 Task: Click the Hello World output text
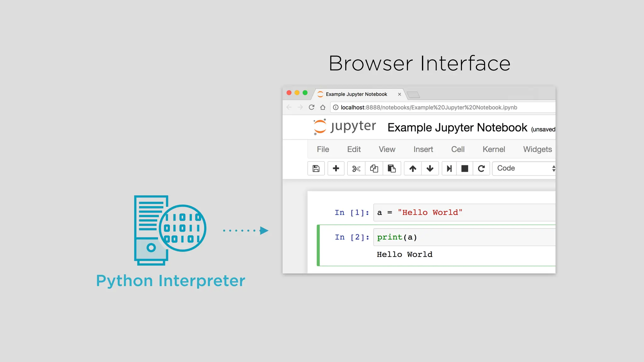tap(405, 255)
